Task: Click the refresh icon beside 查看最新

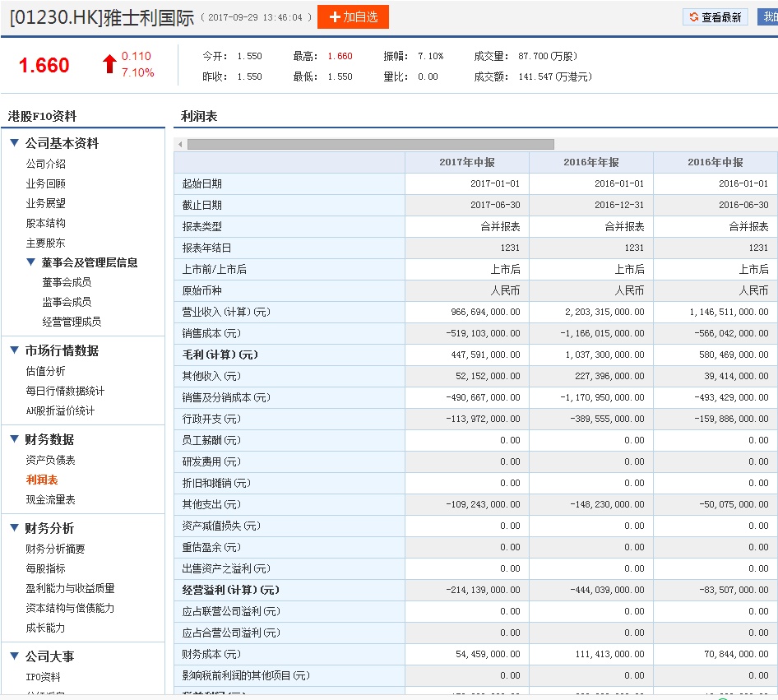Action: pos(693,17)
